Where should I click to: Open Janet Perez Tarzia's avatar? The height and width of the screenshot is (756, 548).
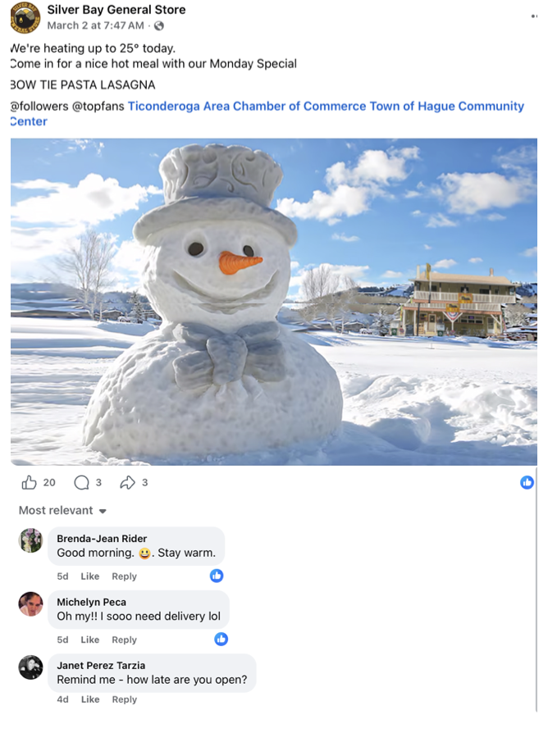[x=30, y=667]
